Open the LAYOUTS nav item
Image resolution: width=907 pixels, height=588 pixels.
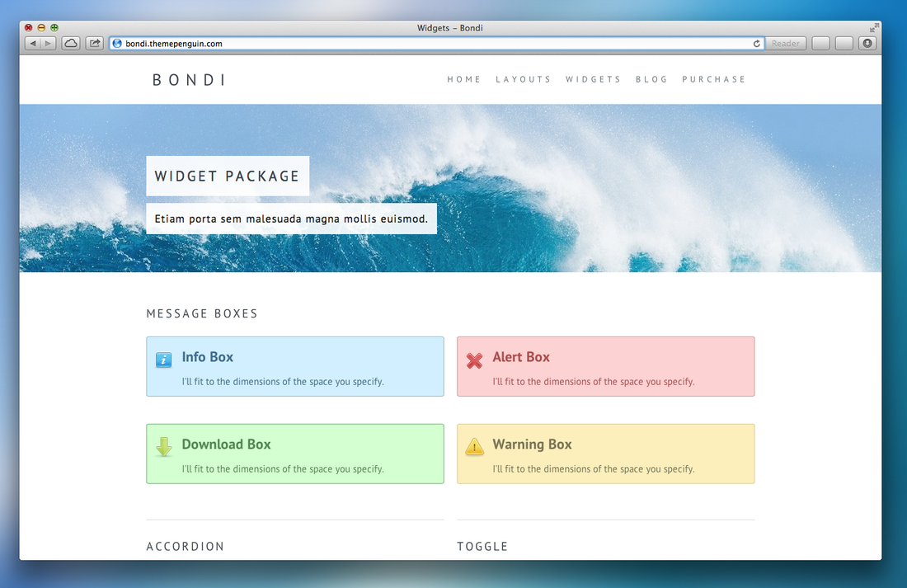(x=524, y=79)
